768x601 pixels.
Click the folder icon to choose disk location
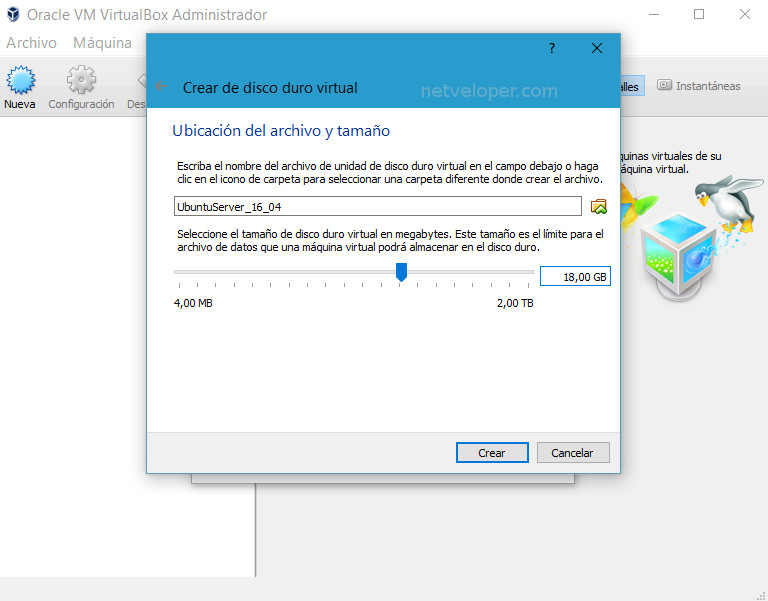[x=599, y=207]
